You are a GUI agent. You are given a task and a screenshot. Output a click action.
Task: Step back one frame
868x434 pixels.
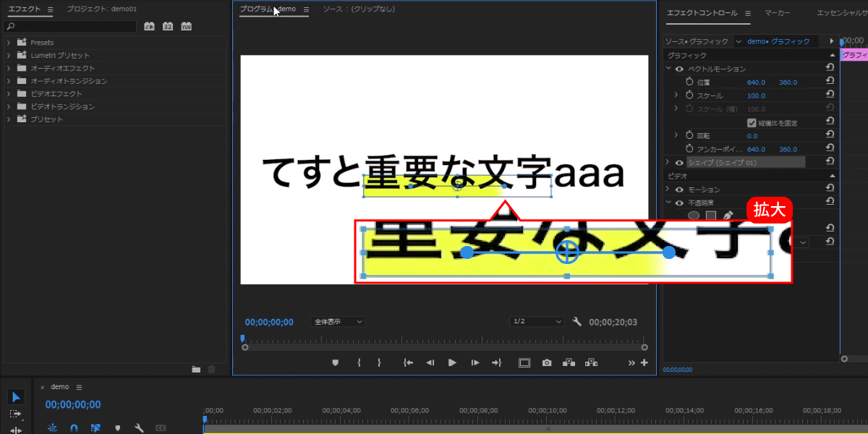pyautogui.click(x=430, y=362)
